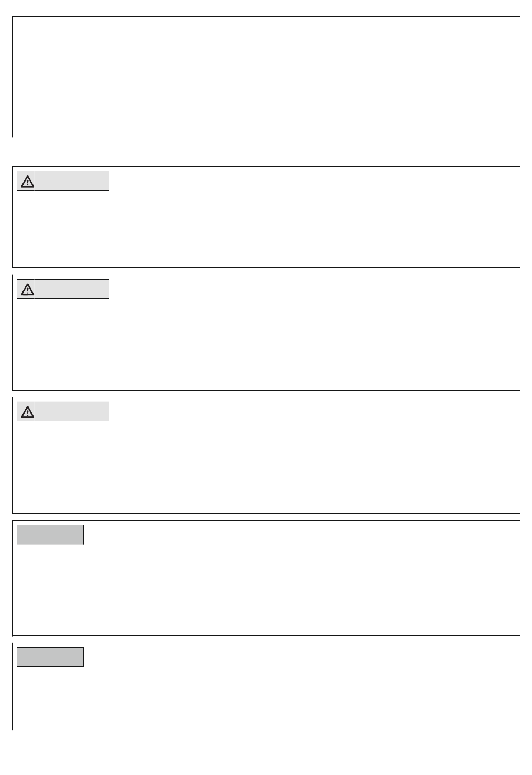
Task: Click the upper dark gray label box
Action: (x=50, y=535)
